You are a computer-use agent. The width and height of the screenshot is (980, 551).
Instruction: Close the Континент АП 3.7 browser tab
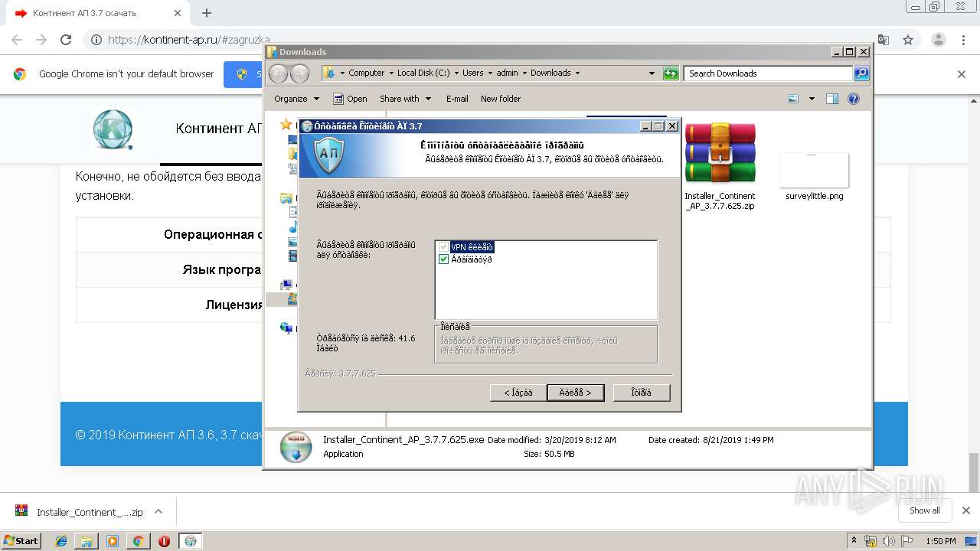178,13
